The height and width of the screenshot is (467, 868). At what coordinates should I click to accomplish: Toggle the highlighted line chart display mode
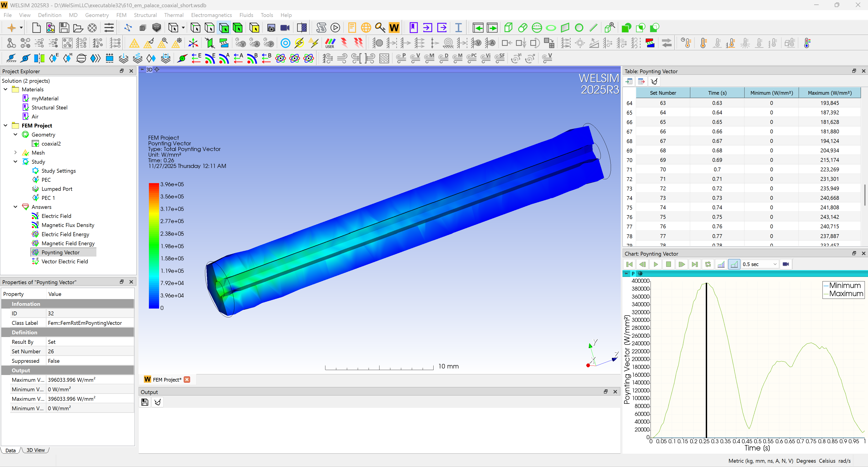click(734, 264)
